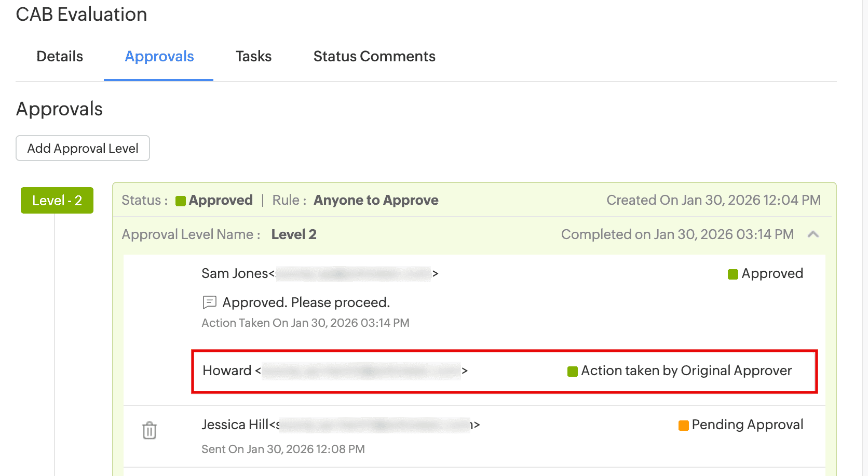868x476 pixels.
Task: Click the comment icon beside 'Approved. Please proceed.'
Action: 209,302
